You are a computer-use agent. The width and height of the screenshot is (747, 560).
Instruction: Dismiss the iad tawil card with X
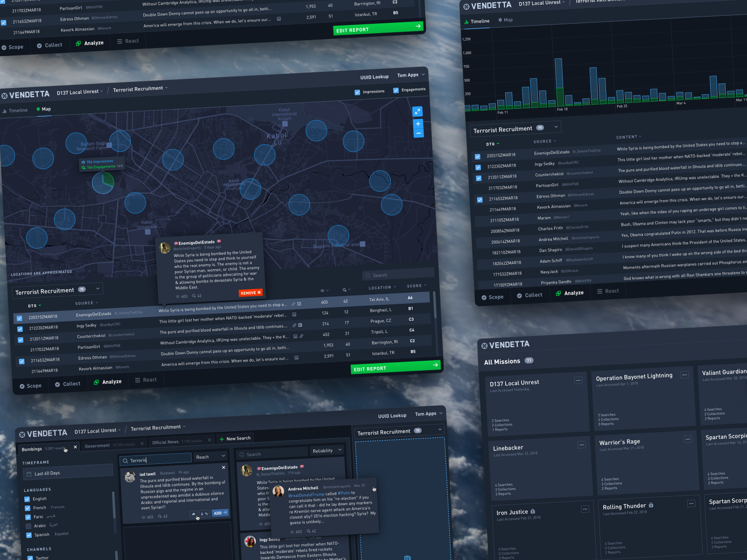tap(224, 467)
